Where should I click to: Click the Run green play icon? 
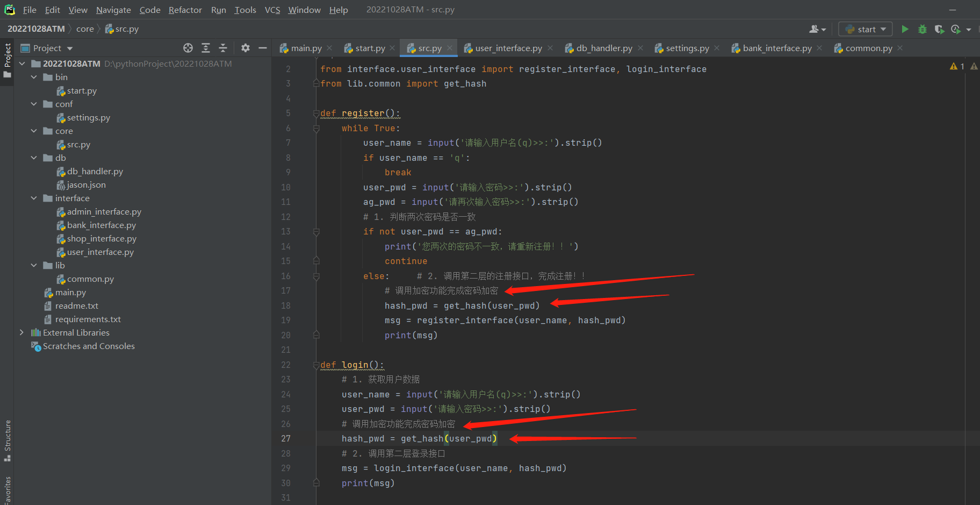click(905, 29)
